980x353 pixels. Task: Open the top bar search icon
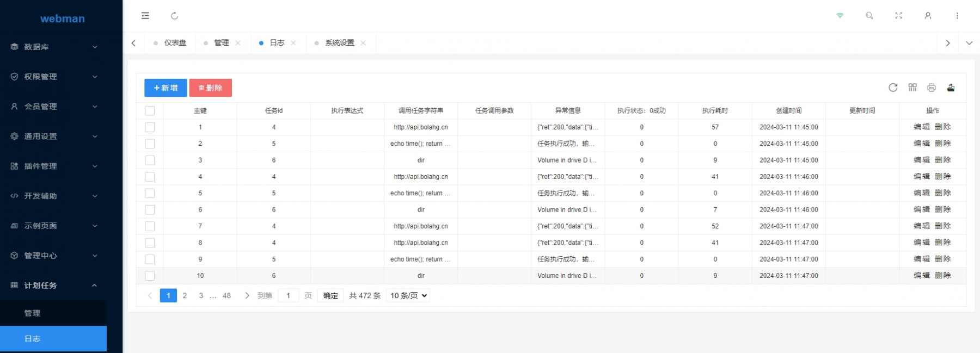click(869, 16)
